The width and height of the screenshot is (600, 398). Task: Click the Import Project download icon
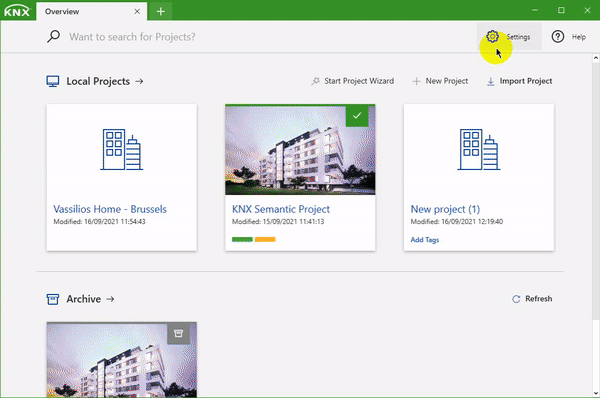pos(491,81)
